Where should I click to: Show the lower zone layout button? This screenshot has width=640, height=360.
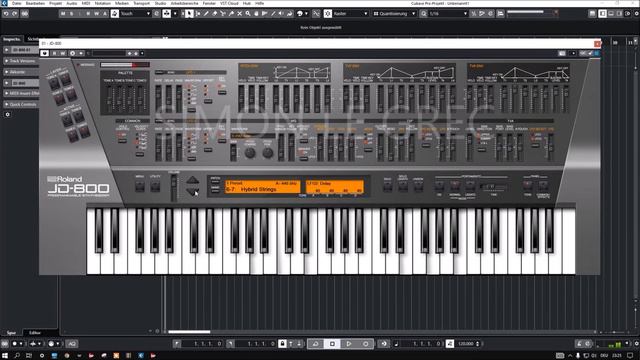(x=611, y=13)
